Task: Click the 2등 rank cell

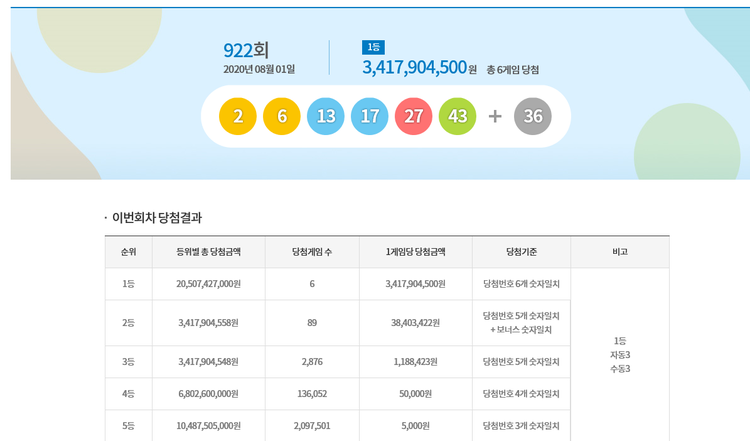Action: pyautogui.click(x=129, y=323)
